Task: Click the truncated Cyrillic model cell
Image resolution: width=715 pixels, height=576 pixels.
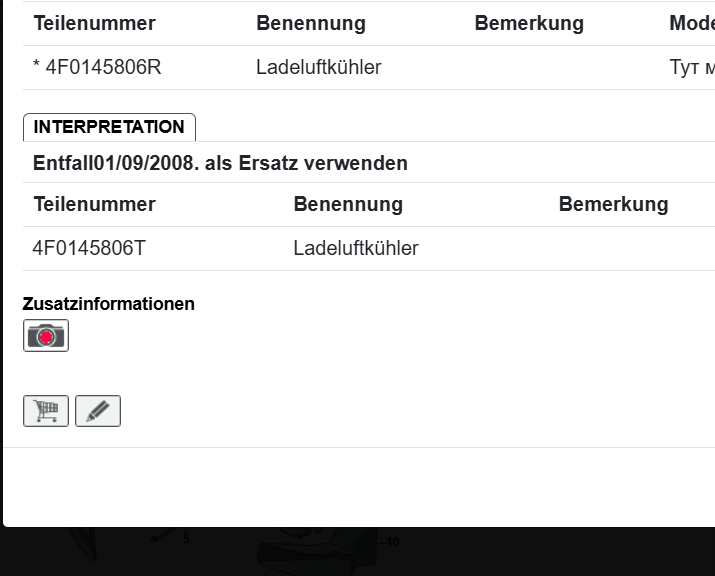Action: point(691,68)
